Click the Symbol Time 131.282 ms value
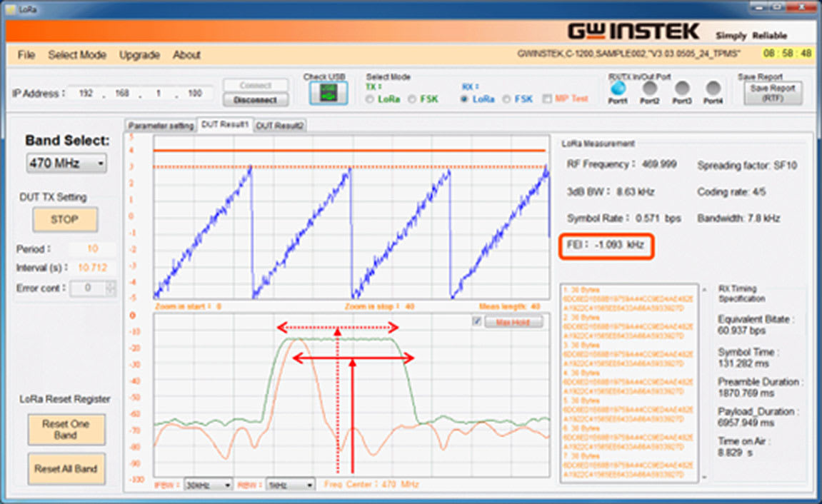822x504 pixels. [743, 363]
